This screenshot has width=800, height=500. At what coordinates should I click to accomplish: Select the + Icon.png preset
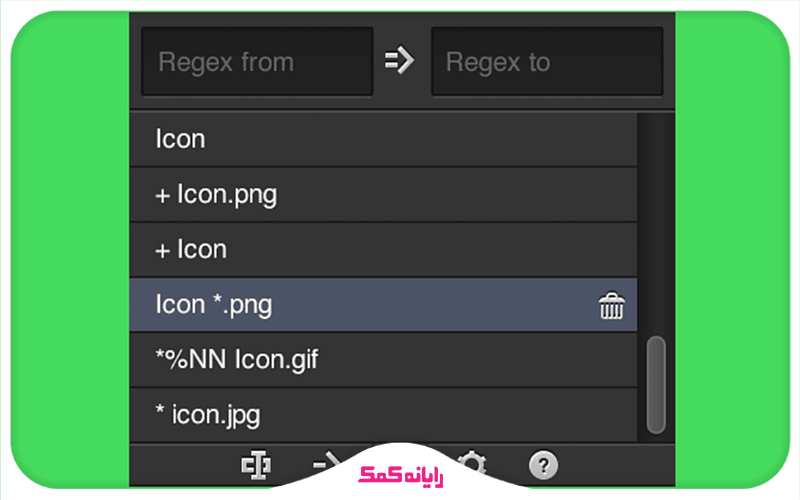click(x=383, y=194)
